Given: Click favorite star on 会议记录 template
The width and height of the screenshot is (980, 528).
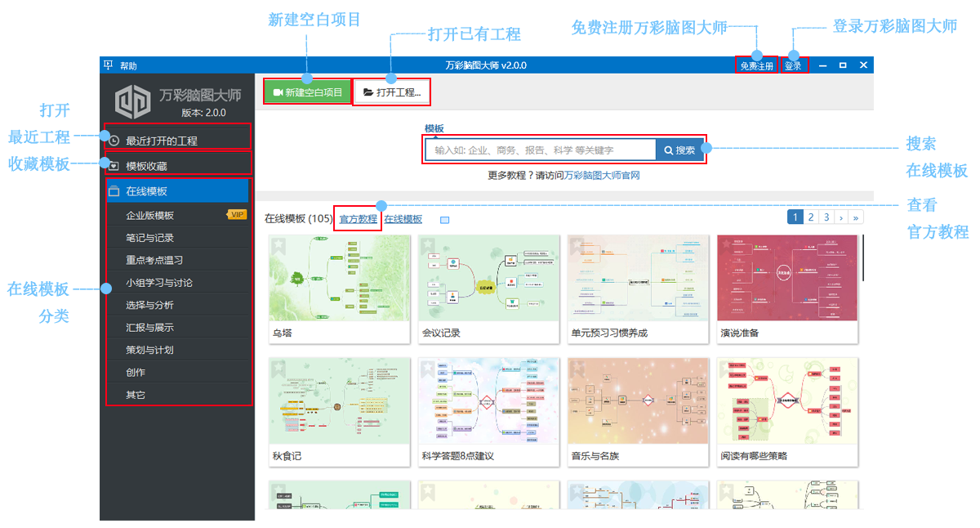Looking at the screenshot, I should click(x=429, y=245).
